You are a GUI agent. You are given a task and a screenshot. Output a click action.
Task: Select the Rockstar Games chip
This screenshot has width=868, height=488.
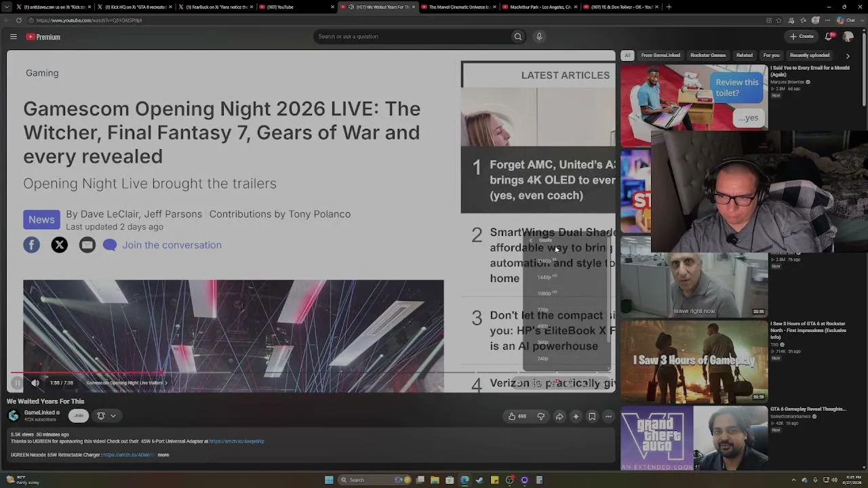coord(708,56)
